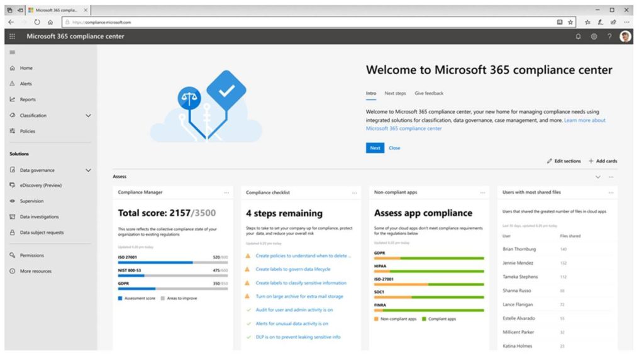Open Audit for user and admin activity link
This screenshot has height=361, width=644.
[294, 310]
